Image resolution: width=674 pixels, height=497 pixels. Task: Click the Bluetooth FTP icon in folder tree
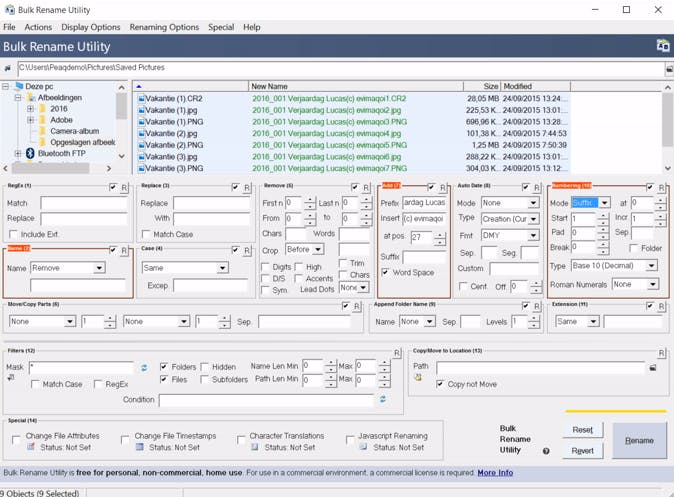click(30, 154)
